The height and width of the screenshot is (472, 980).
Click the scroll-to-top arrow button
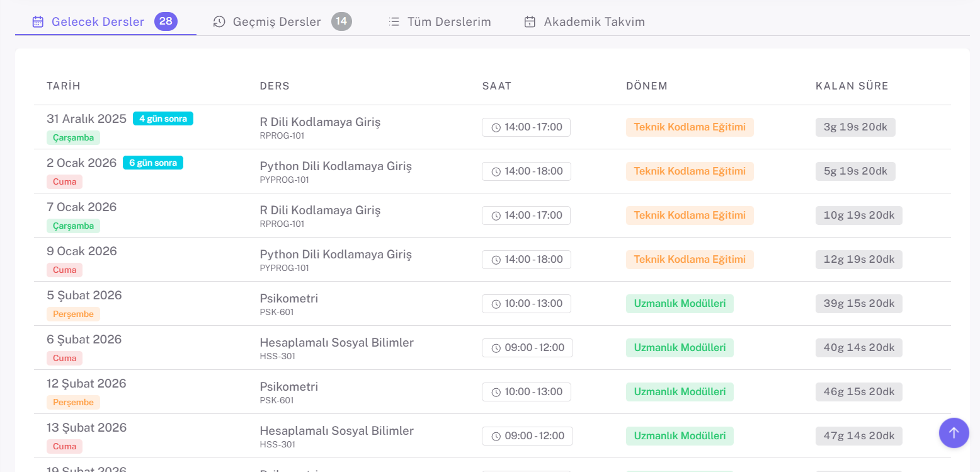point(954,433)
